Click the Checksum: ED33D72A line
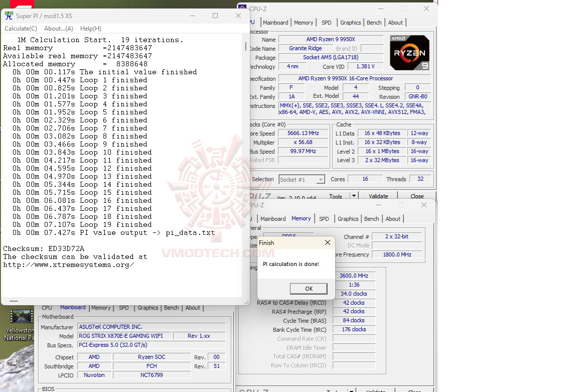The height and width of the screenshot is (392, 578). click(x=44, y=248)
